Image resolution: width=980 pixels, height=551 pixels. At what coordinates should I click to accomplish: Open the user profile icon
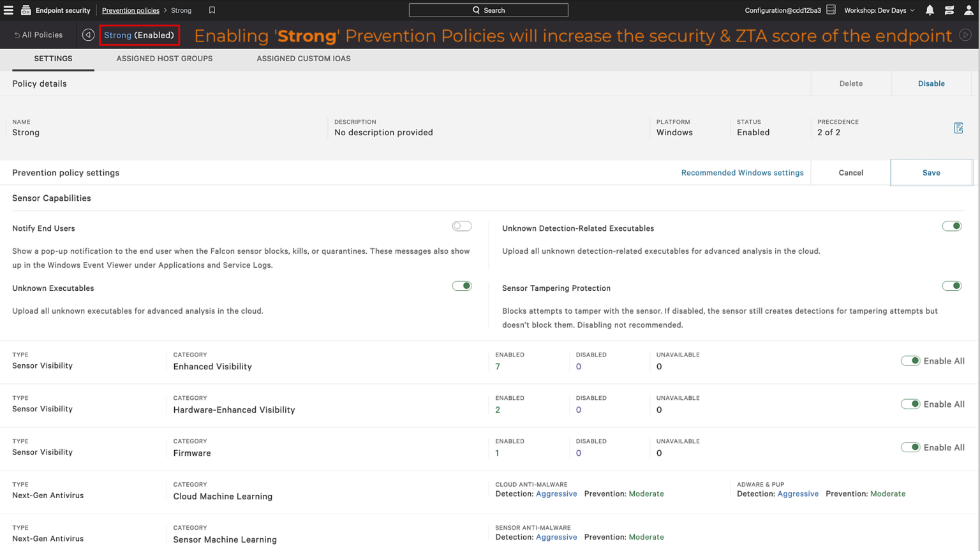(x=969, y=10)
